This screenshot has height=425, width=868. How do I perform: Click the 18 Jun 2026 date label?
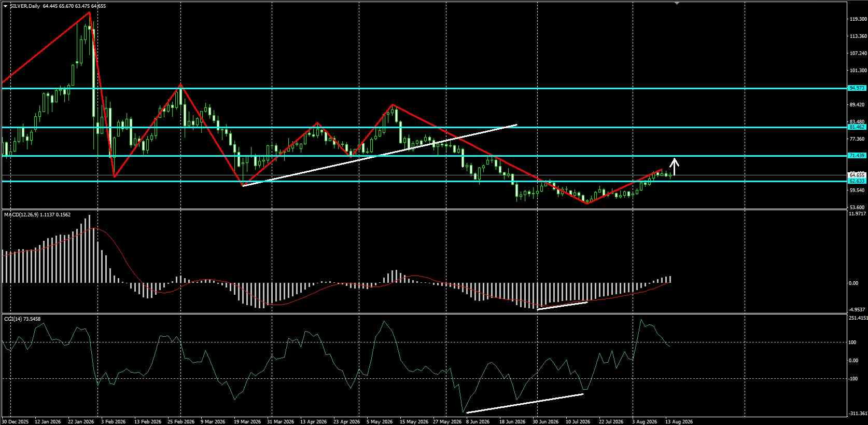click(x=512, y=422)
